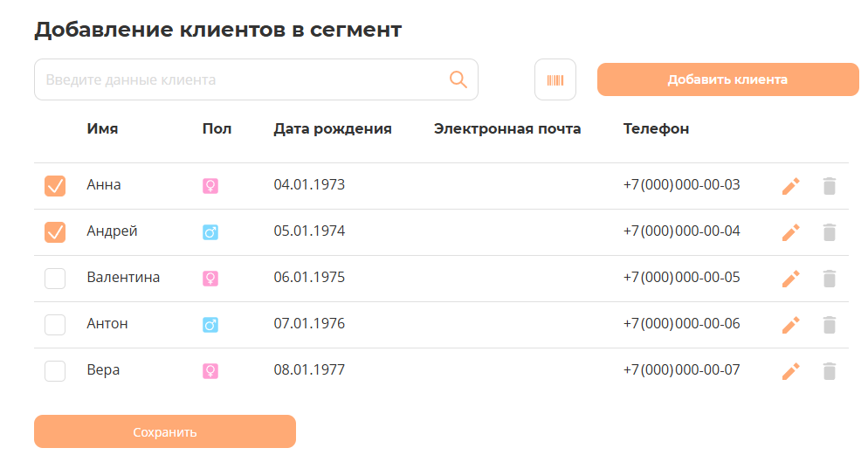Image resolution: width=868 pixels, height=455 pixels.
Task: Delete Андрей using the trash icon
Action: coord(830,232)
